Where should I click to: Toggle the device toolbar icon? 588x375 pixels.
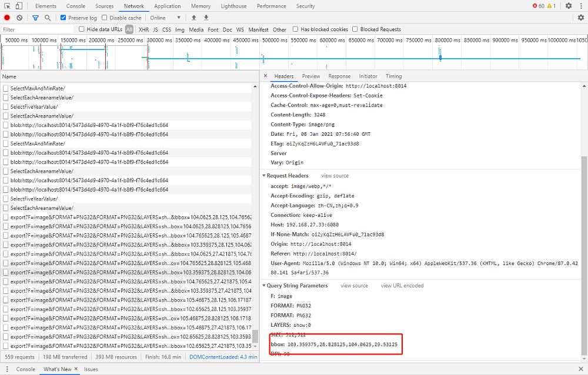pyautogui.click(x=19, y=6)
